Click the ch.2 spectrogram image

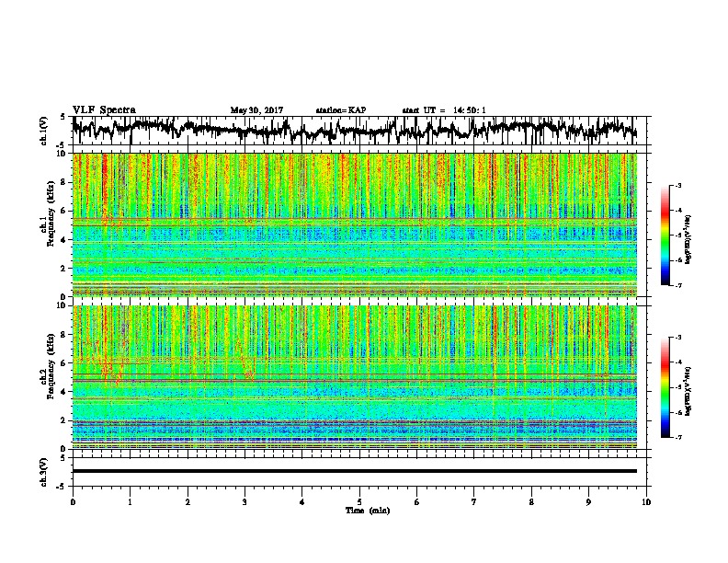click(x=355, y=377)
